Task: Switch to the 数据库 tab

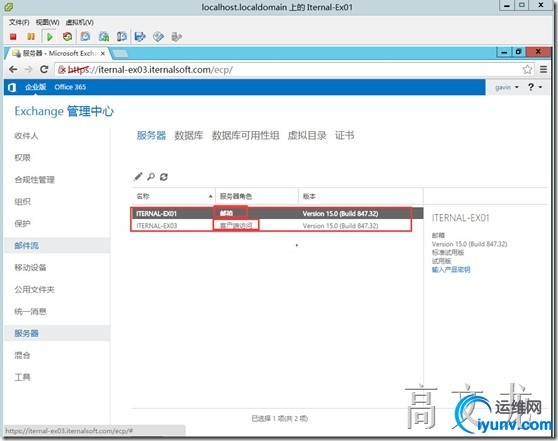Action: point(189,135)
